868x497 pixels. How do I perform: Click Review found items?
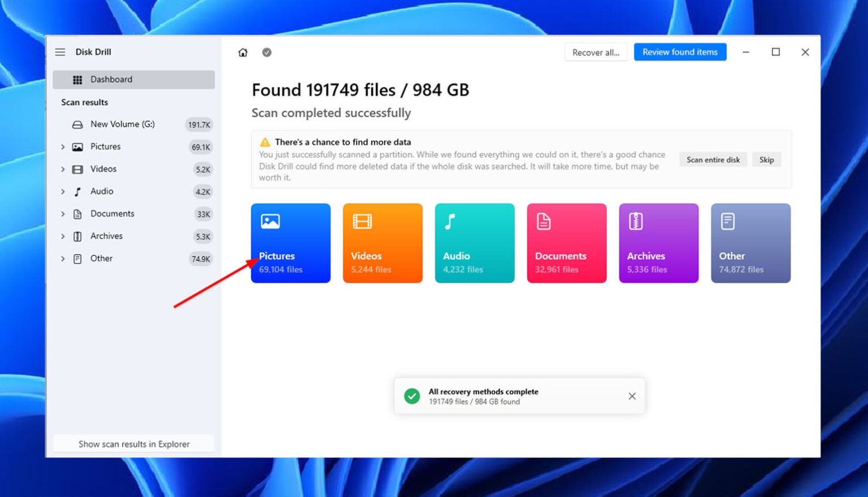click(x=680, y=52)
